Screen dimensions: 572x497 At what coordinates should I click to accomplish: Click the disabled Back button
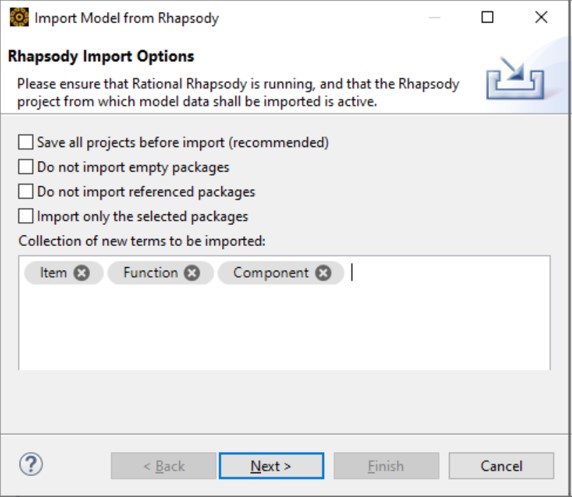coord(164,466)
